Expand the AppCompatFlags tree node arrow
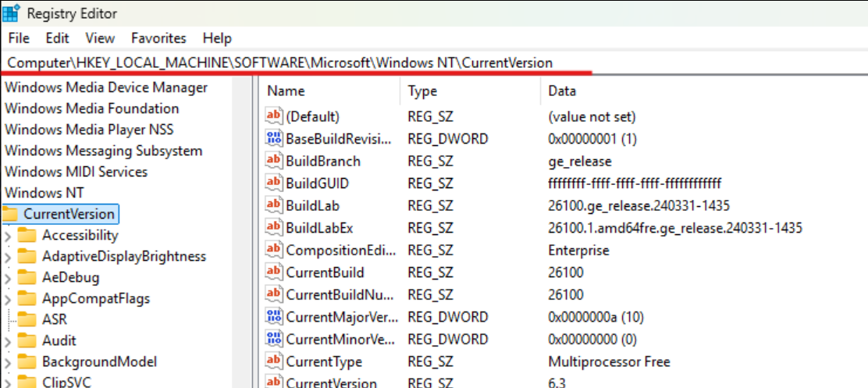 click(x=8, y=299)
